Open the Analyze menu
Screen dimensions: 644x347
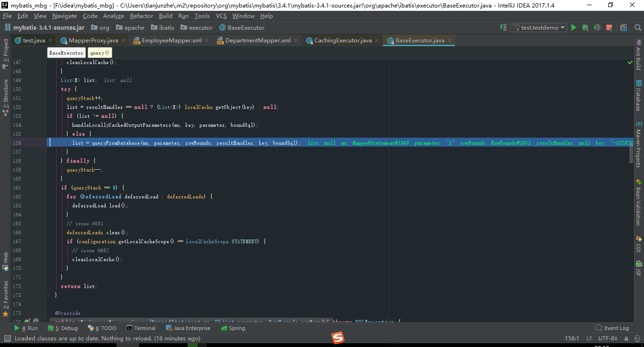point(113,16)
